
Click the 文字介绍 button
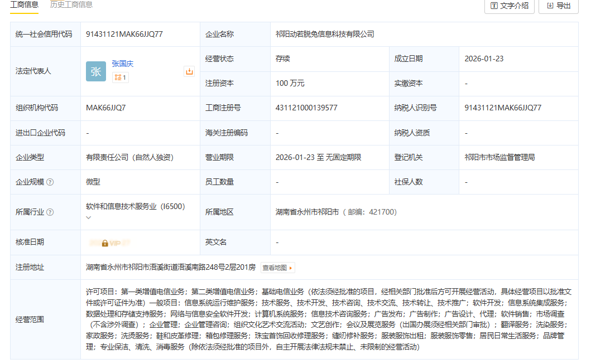[509, 6]
